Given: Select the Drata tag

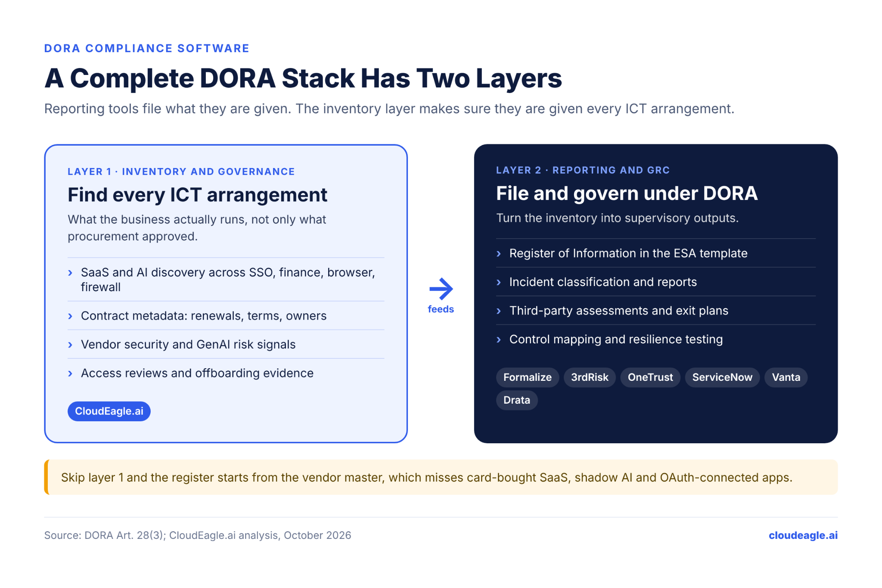Looking at the screenshot, I should tap(517, 400).
